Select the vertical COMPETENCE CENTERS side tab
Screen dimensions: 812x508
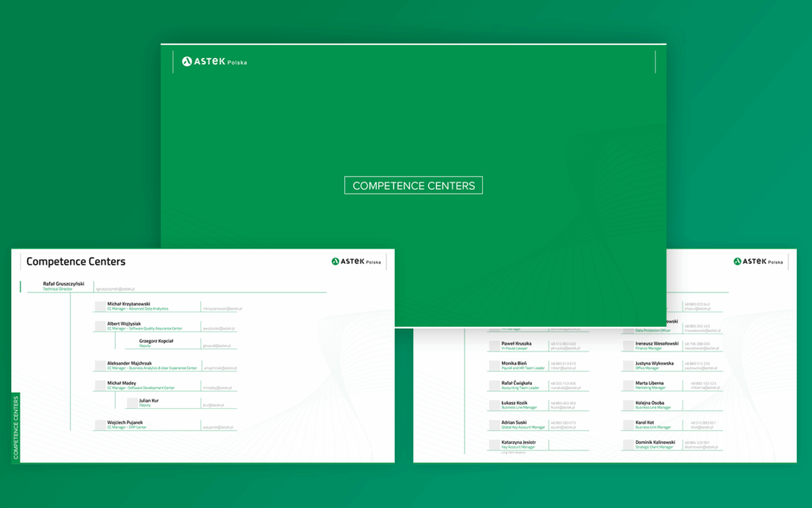click(x=16, y=427)
